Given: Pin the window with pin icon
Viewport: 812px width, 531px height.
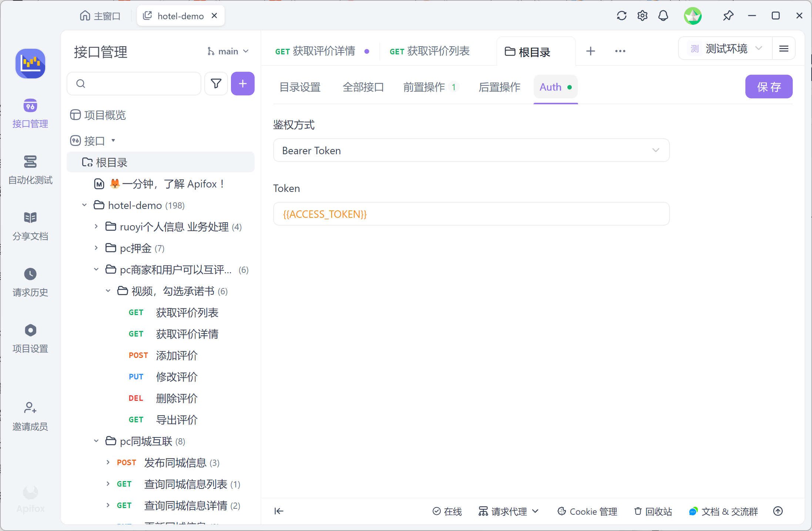Looking at the screenshot, I should point(728,16).
